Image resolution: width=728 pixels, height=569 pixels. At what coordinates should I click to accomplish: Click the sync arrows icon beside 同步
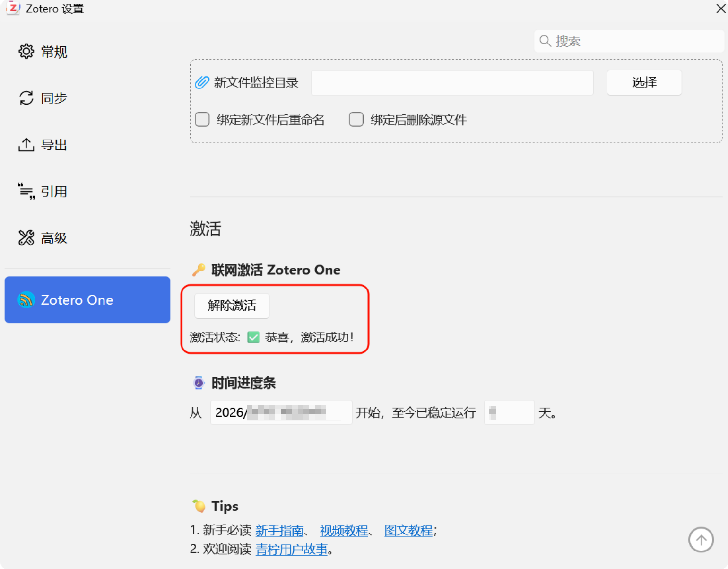pos(26,98)
